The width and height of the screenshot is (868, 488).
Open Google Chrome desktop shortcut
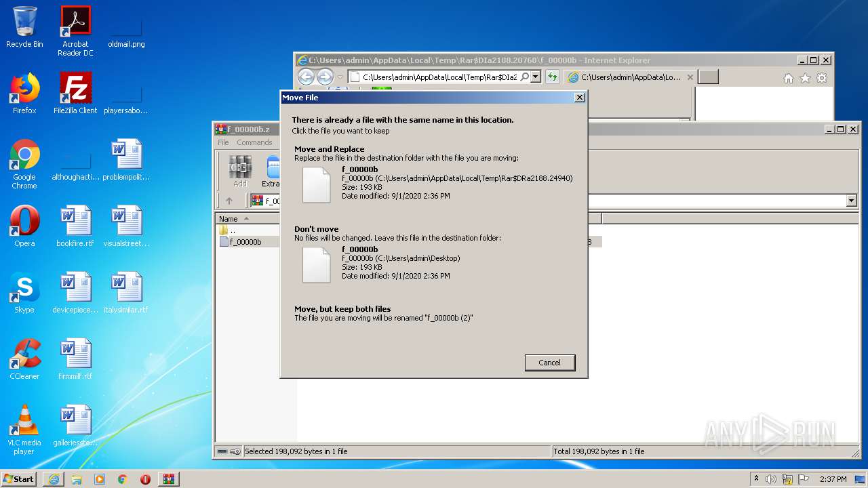24,164
